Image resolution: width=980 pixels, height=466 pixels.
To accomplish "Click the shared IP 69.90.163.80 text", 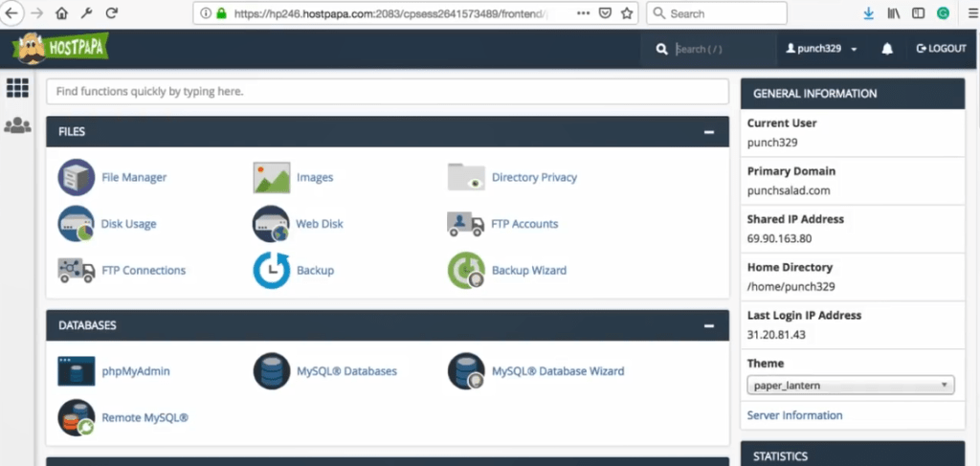I will point(778,238).
